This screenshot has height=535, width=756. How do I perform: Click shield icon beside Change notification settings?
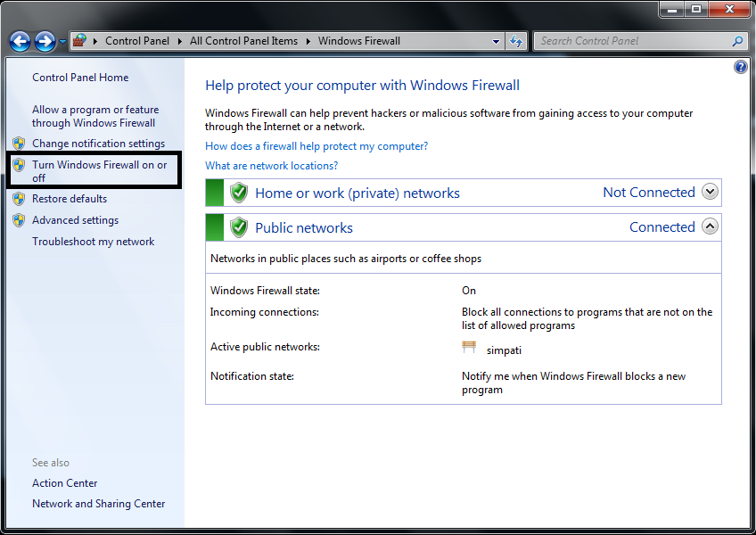[19, 144]
